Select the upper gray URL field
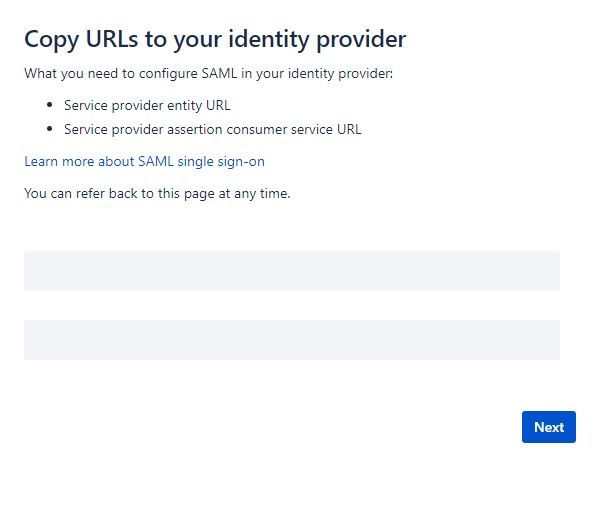Viewport: 593px width, 505px height. 292,271
